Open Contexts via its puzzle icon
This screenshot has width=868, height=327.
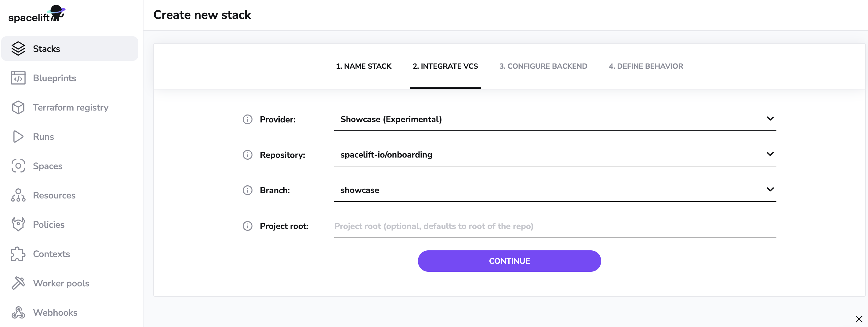click(x=18, y=254)
